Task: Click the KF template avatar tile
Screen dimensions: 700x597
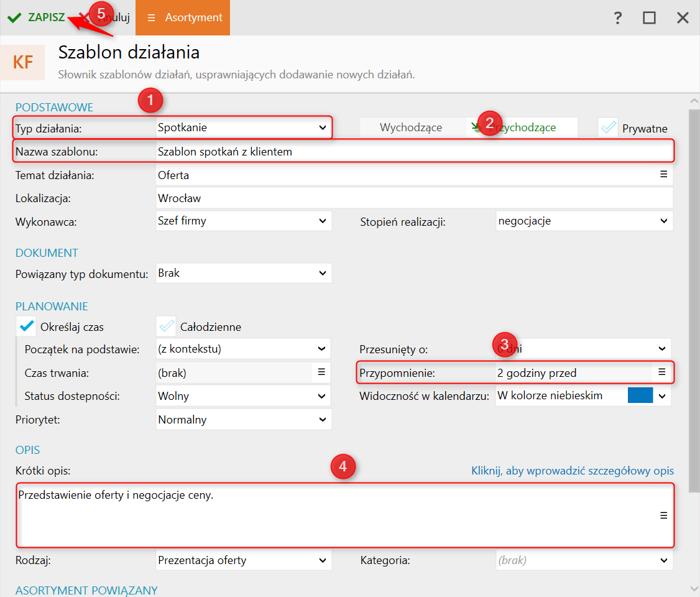Action: (x=23, y=63)
